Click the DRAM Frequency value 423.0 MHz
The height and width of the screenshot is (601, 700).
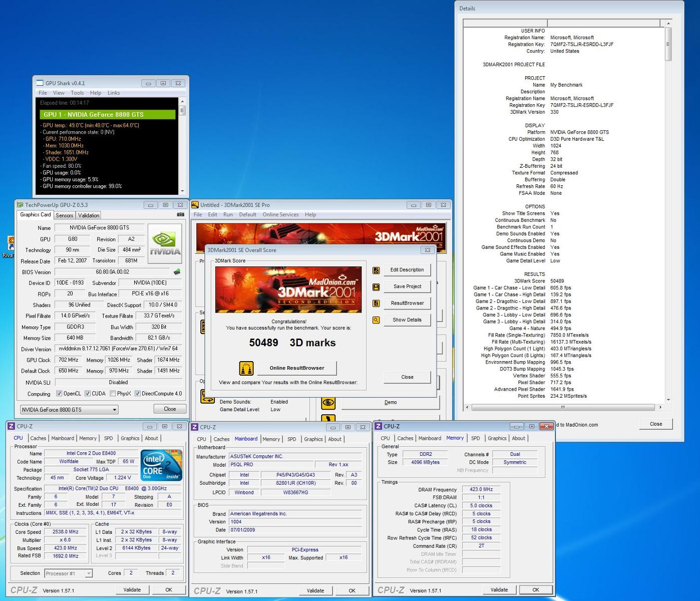481,490
